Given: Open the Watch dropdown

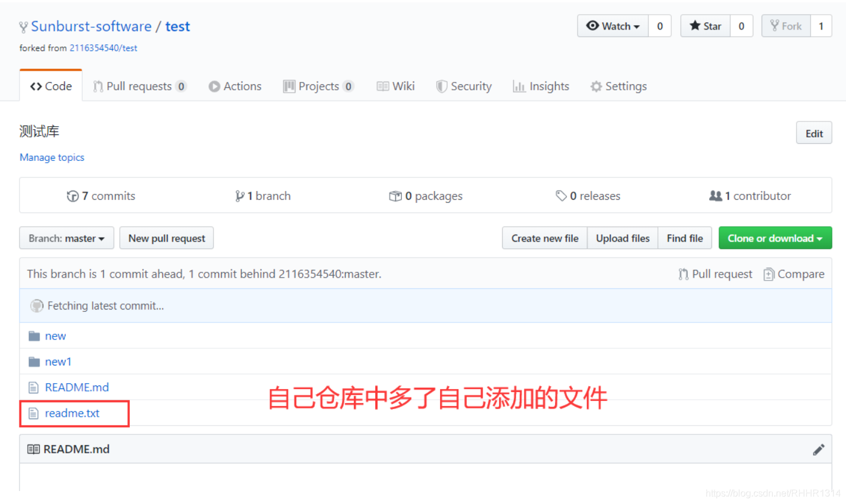Looking at the screenshot, I should point(613,26).
